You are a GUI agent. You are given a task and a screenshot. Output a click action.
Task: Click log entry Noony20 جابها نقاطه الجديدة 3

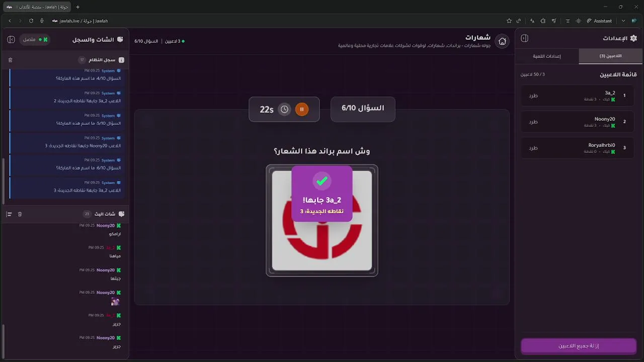pos(67,142)
